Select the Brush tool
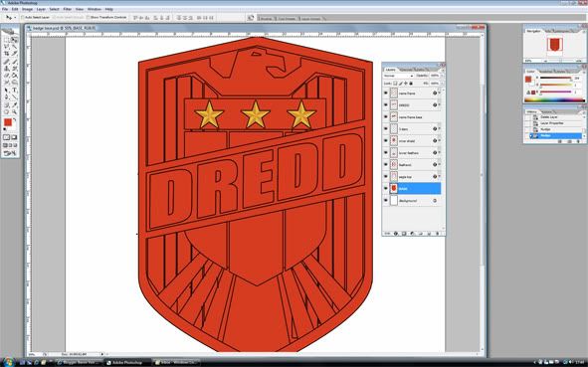The width and height of the screenshot is (588, 367). [14, 62]
